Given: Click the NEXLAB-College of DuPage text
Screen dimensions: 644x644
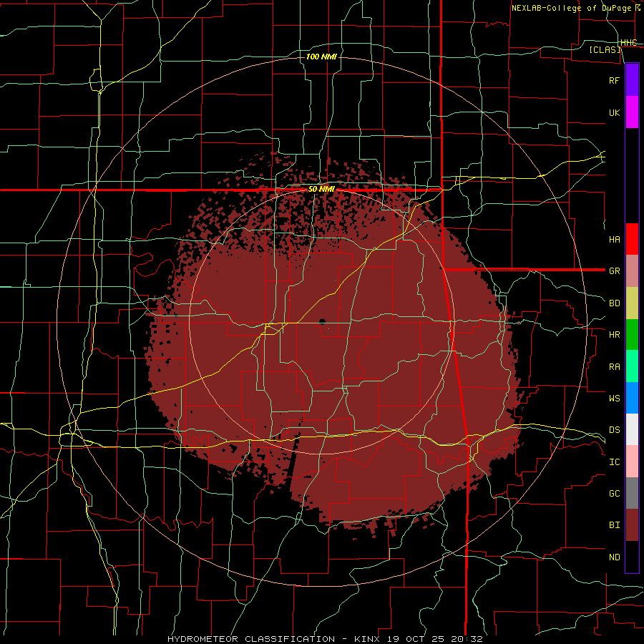Looking at the screenshot, I should pyautogui.click(x=571, y=8).
